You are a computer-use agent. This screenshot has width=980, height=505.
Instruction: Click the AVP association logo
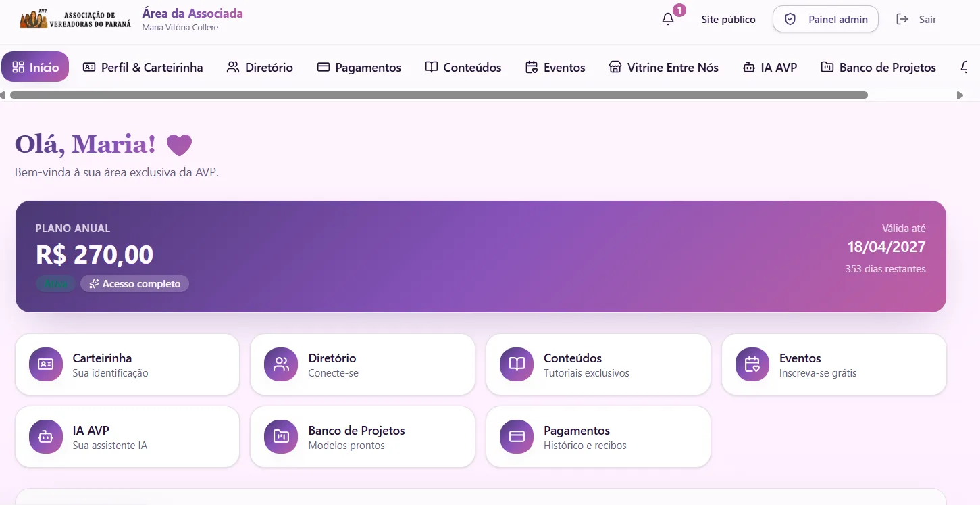coord(76,19)
